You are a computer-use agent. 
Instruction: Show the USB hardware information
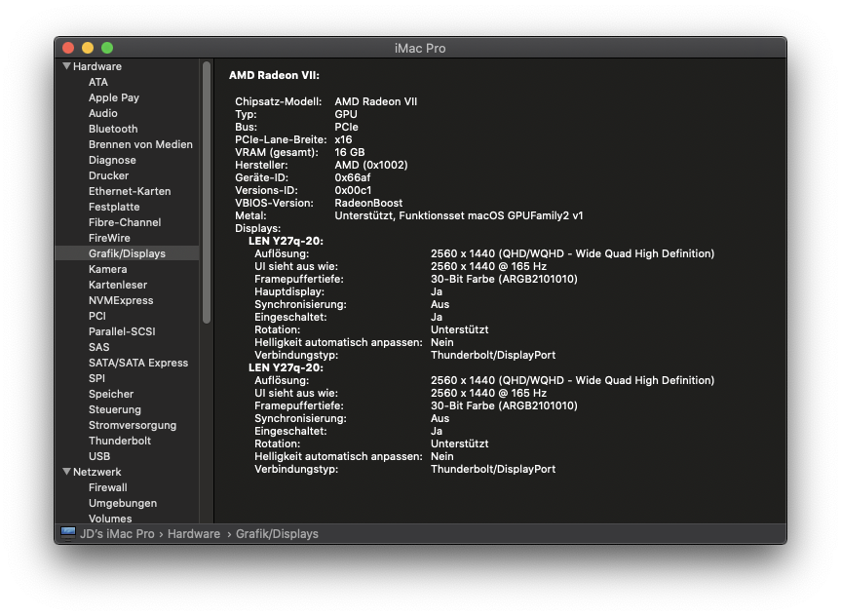[x=99, y=456]
